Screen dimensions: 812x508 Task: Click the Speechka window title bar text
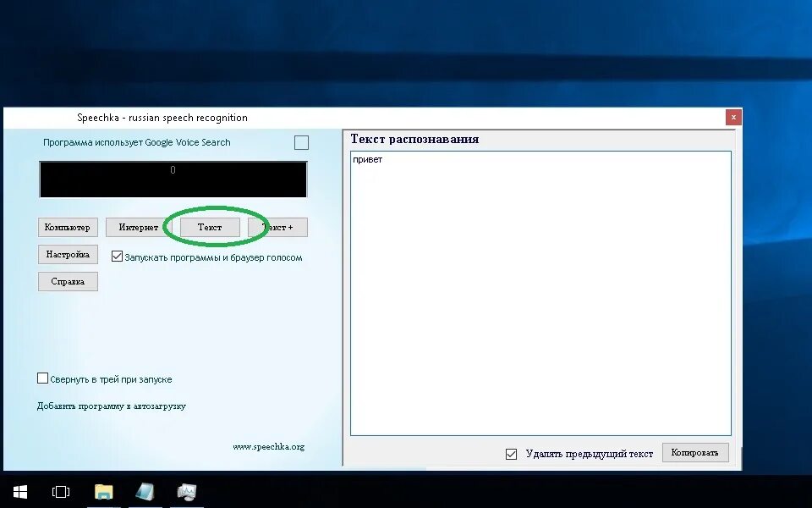162,118
